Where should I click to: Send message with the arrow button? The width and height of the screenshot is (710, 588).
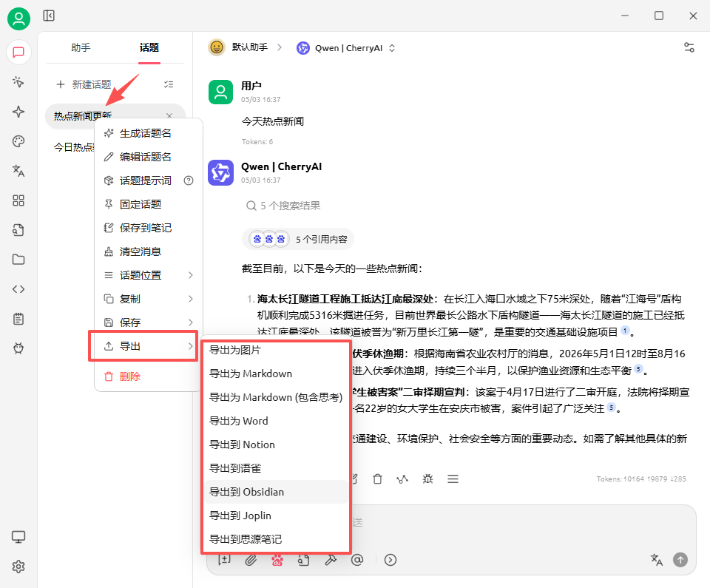pos(680,560)
